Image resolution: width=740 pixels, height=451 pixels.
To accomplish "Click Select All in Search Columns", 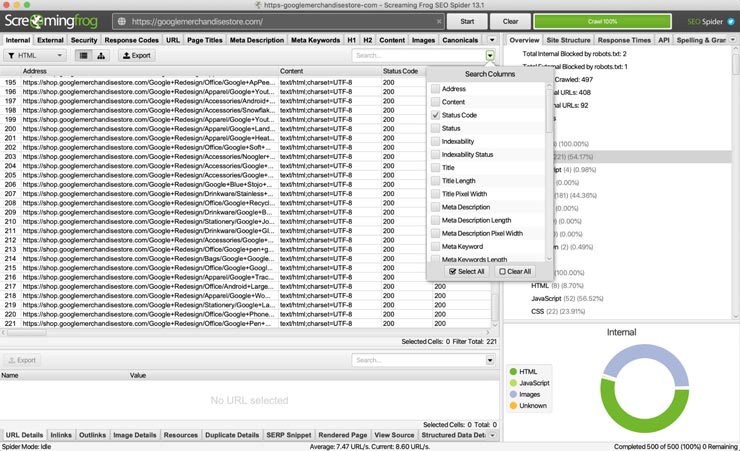I will pyautogui.click(x=466, y=271).
